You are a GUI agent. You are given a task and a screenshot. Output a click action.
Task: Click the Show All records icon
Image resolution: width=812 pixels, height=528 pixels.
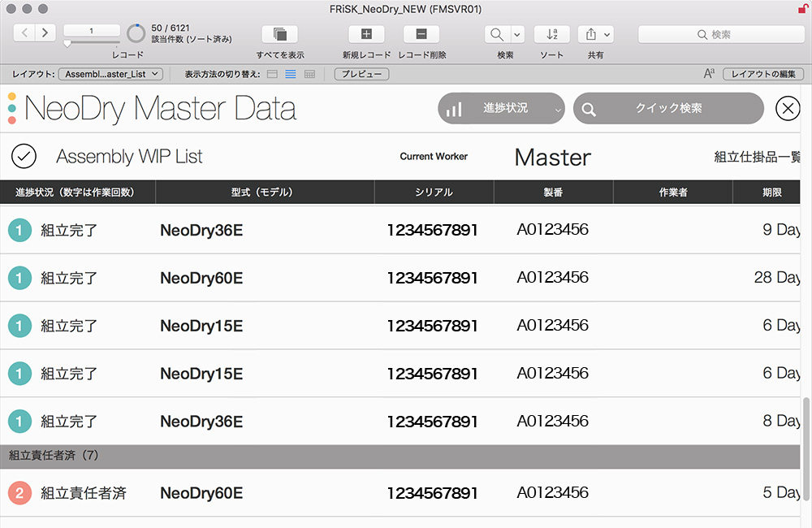(x=279, y=34)
